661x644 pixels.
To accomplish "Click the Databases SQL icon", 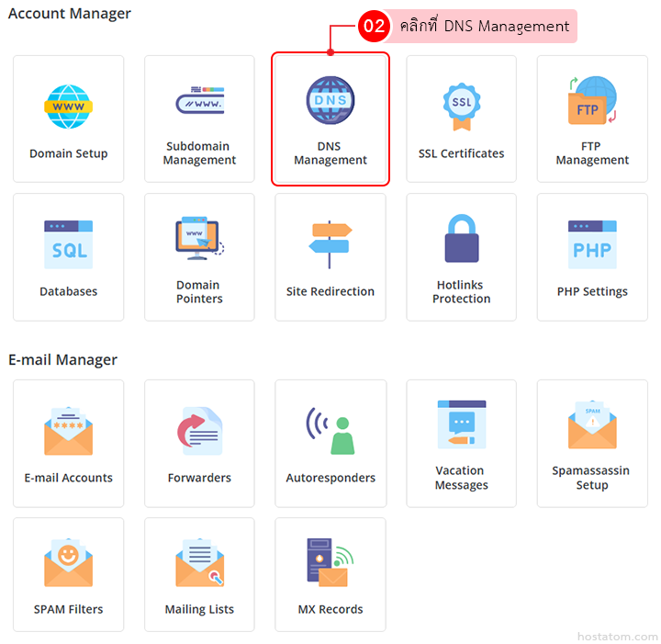I will click(x=69, y=244).
